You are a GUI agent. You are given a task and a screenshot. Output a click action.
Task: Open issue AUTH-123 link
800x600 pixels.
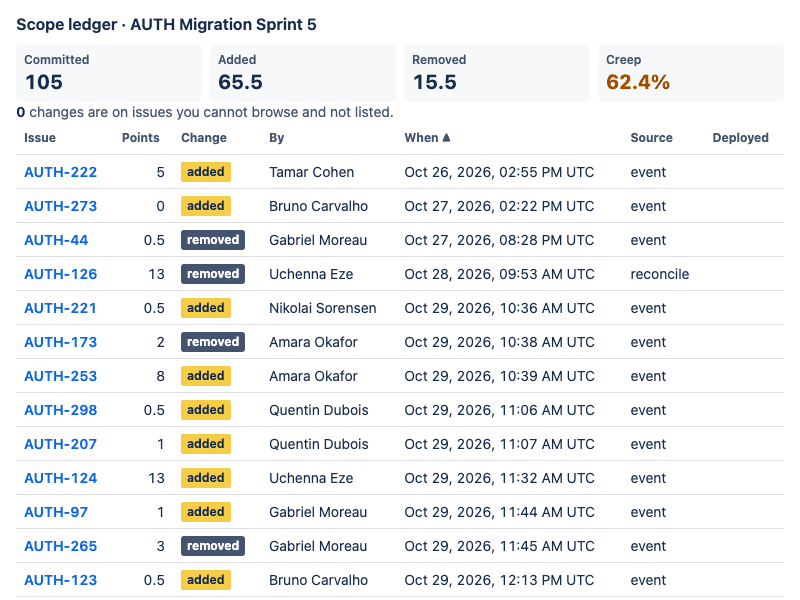[x=60, y=580]
